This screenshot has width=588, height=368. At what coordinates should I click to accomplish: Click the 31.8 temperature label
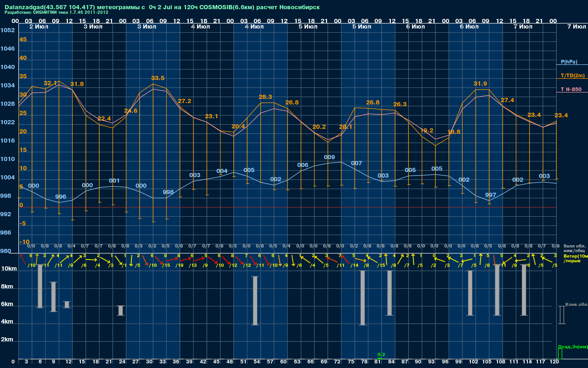[x=77, y=84]
